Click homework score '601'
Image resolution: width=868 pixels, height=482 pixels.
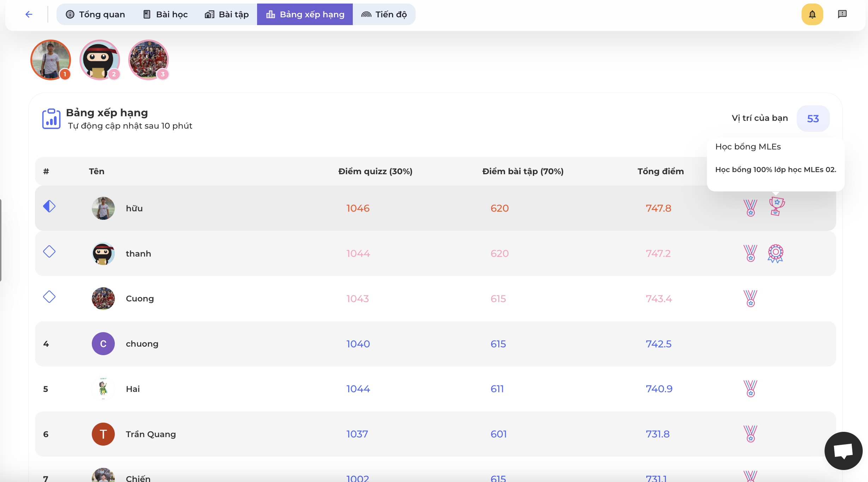(x=499, y=434)
